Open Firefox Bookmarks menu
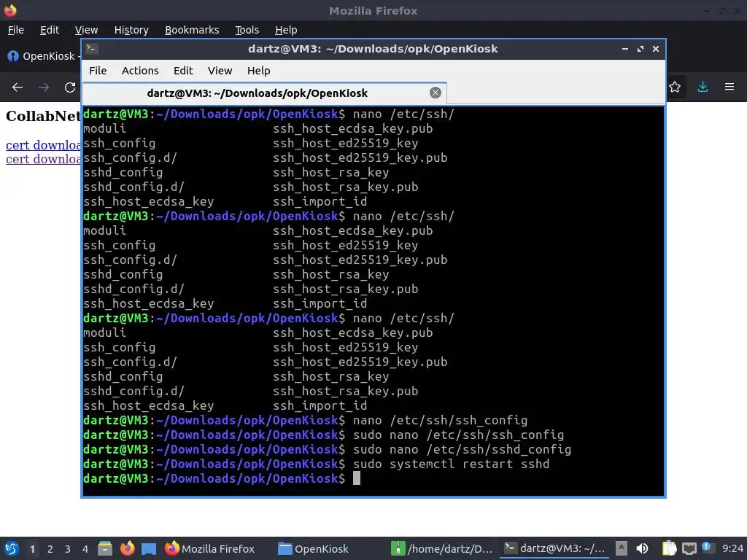Image resolution: width=747 pixels, height=560 pixels. (x=192, y=30)
